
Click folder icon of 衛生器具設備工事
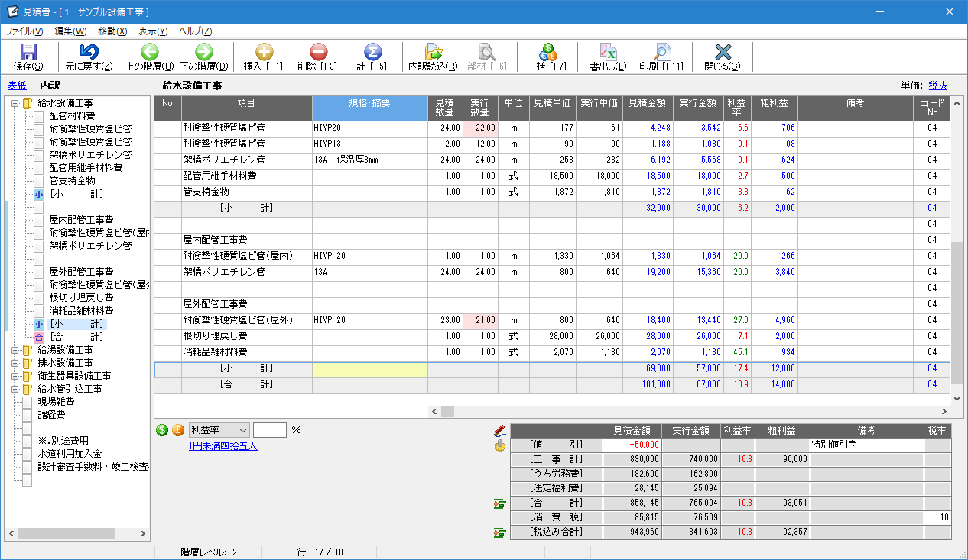click(28, 376)
